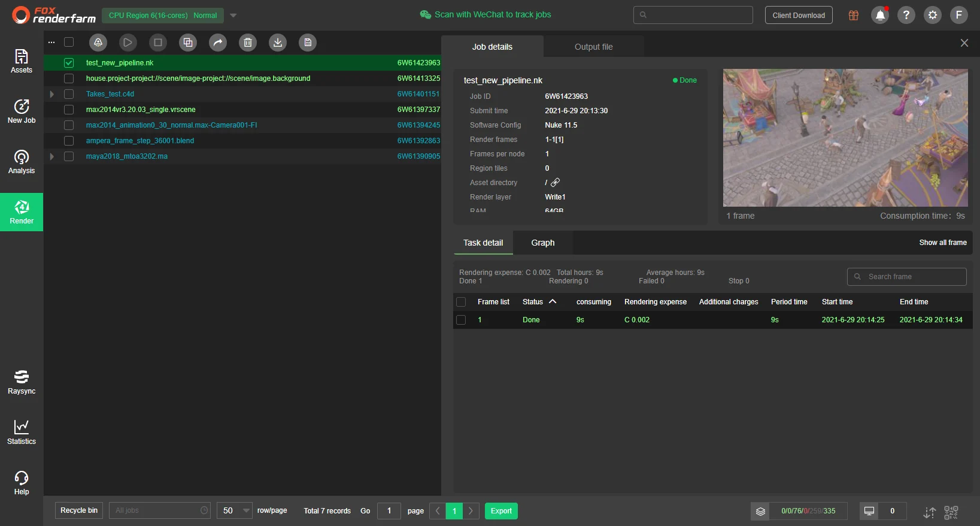Toggle the select-all jobs checkbox
The height and width of the screenshot is (526, 980).
[x=69, y=43]
